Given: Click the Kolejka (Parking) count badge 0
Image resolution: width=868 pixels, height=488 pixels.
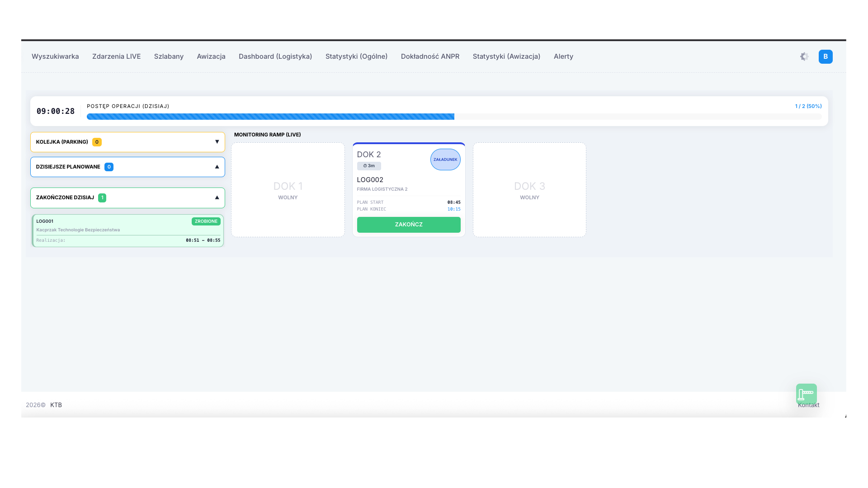Looking at the screenshot, I should tap(97, 142).
